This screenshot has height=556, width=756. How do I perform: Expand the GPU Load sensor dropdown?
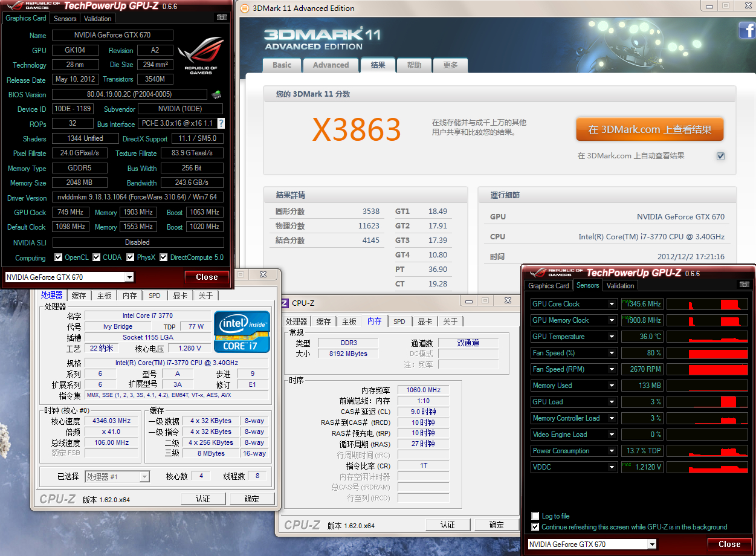click(x=612, y=402)
